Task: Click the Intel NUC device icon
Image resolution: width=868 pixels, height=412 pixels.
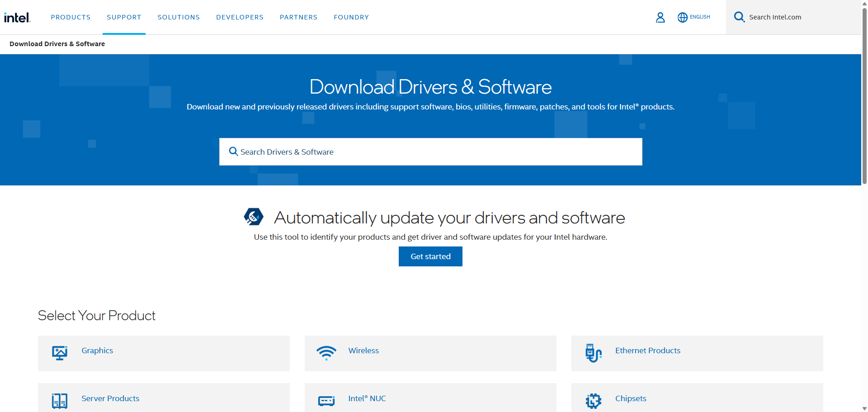Action: [326, 401]
